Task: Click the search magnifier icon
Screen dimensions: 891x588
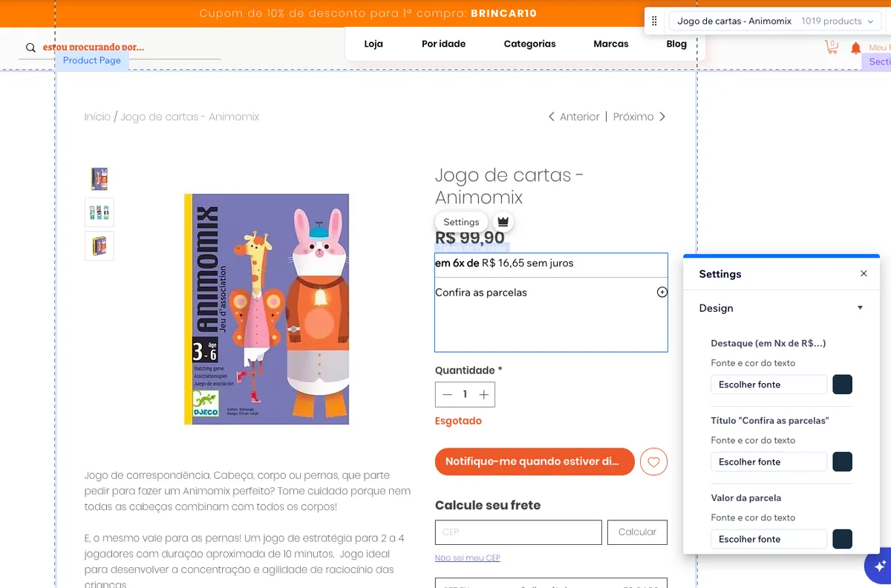Action: coord(30,48)
